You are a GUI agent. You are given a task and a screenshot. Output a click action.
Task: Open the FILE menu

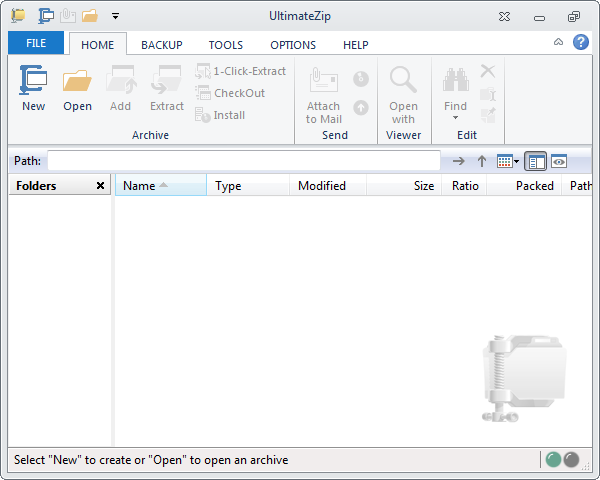(36, 44)
